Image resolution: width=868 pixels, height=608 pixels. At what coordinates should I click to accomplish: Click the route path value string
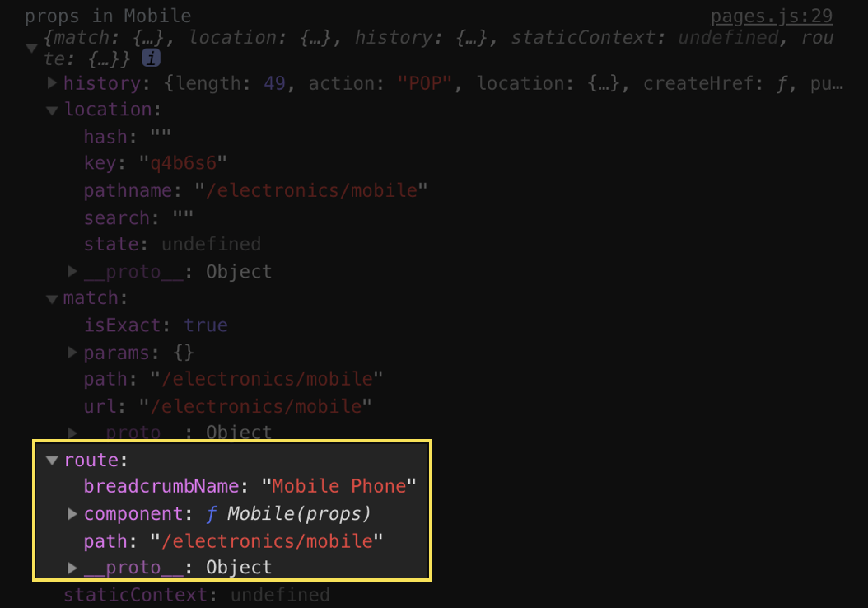(267, 541)
